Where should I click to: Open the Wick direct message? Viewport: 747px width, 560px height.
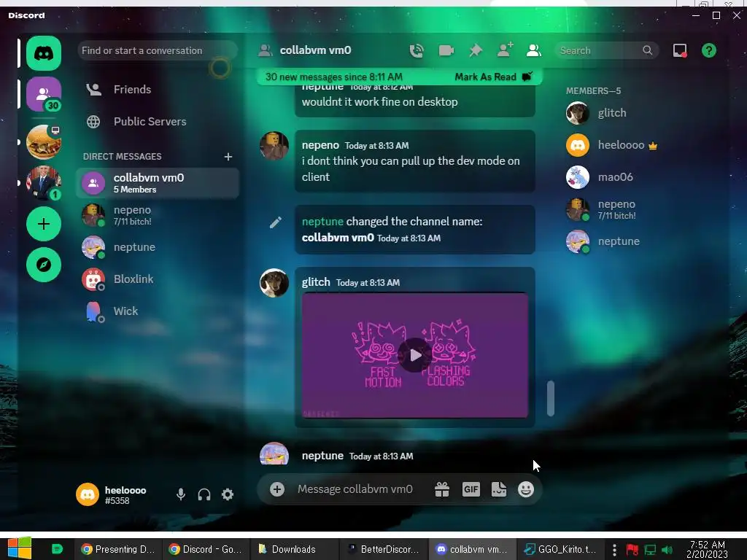[158, 311]
